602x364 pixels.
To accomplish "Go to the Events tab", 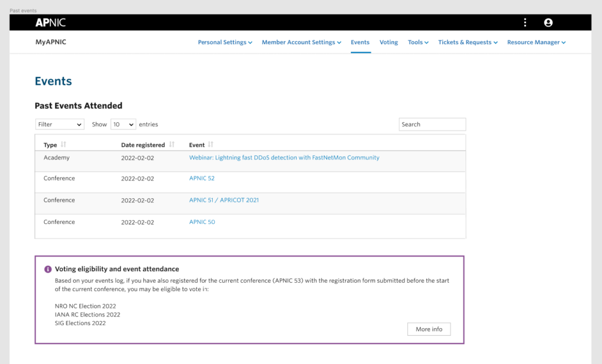I will pos(360,42).
